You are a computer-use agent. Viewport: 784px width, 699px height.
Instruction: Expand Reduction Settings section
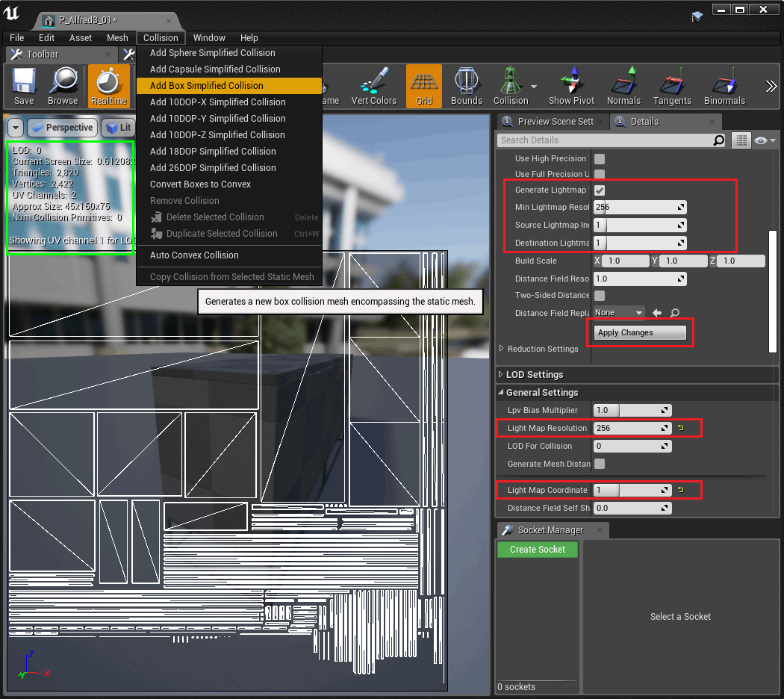click(502, 349)
